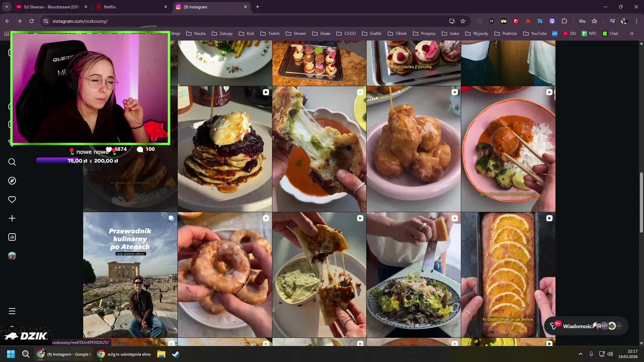This screenshot has width=644, height=362.
Task: Open the profile avatar in Instagram sidebar
Action: [12, 256]
